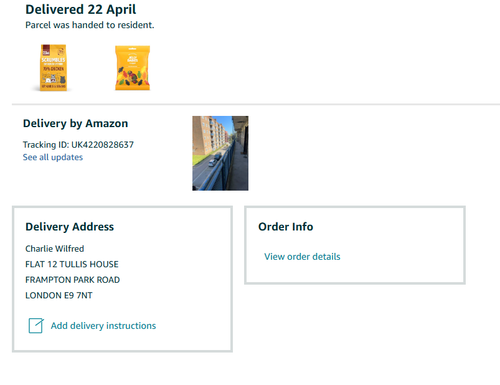Image resolution: width=500 pixels, height=385 pixels.
Task: Click the FRAMPTON PARK ROAD address line
Action: tap(73, 280)
